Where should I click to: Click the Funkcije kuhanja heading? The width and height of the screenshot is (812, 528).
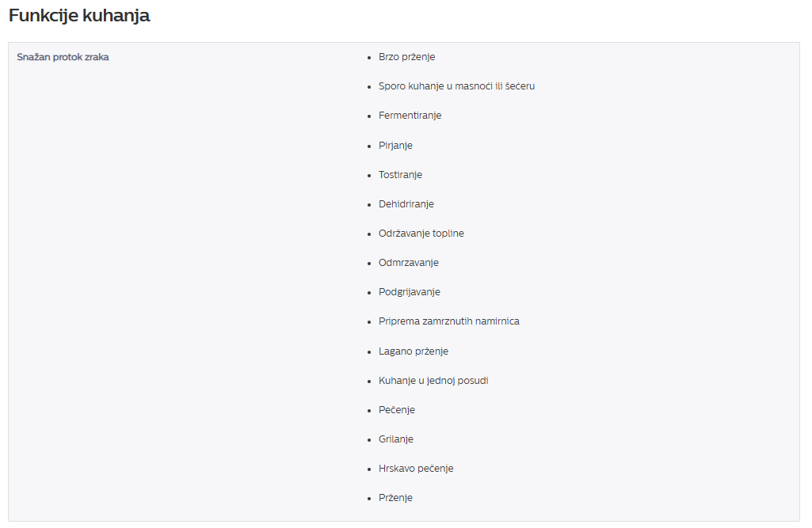pos(79,16)
